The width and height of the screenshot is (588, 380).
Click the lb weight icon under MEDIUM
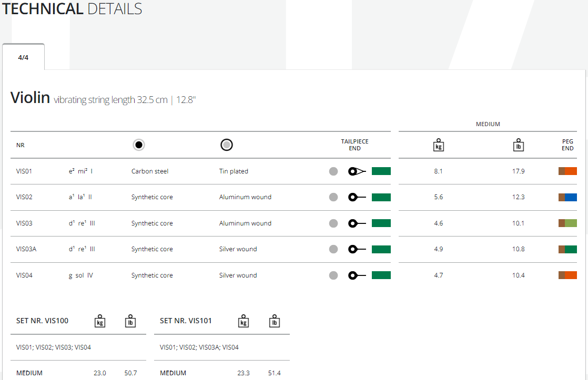[519, 145]
